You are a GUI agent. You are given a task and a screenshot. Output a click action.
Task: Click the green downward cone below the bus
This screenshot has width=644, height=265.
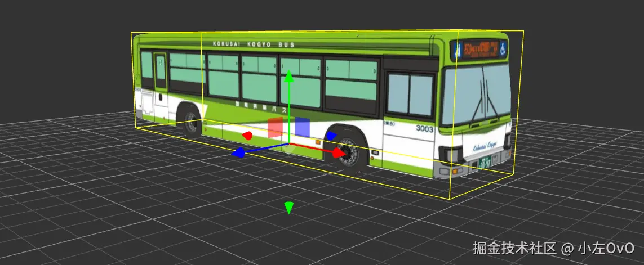click(x=289, y=208)
